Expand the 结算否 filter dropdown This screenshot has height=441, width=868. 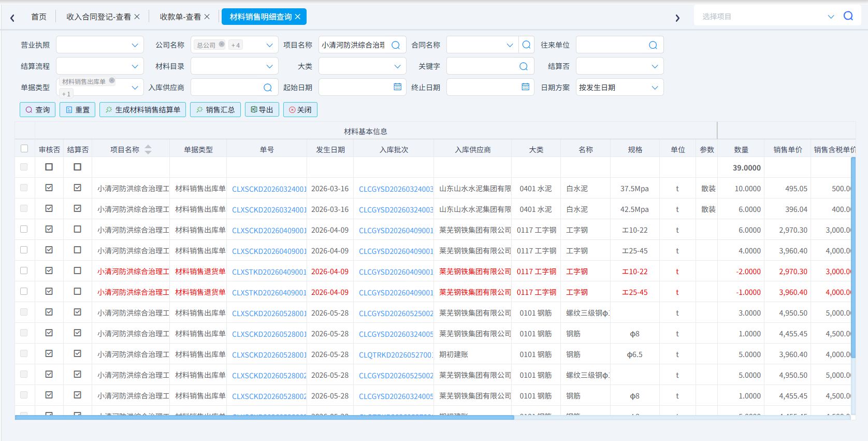[655, 66]
